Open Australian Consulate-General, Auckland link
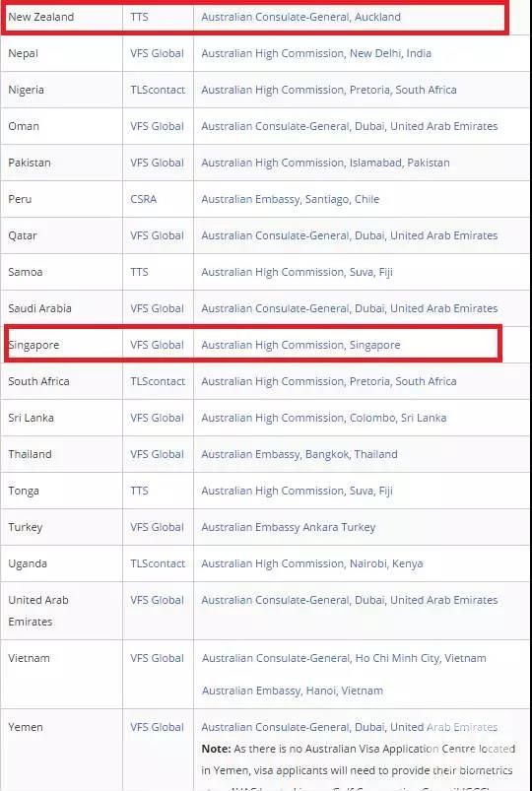 [300, 17]
